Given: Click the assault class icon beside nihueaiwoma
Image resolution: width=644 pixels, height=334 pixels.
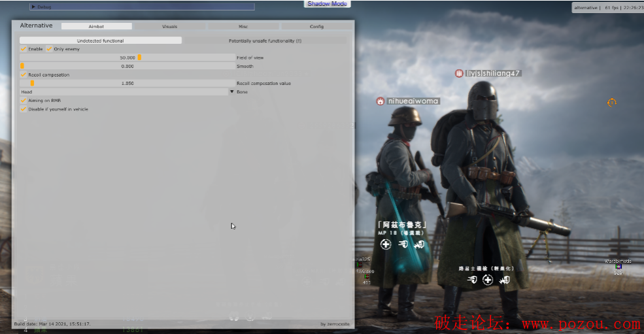Looking at the screenshot, I should pyautogui.click(x=381, y=101).
